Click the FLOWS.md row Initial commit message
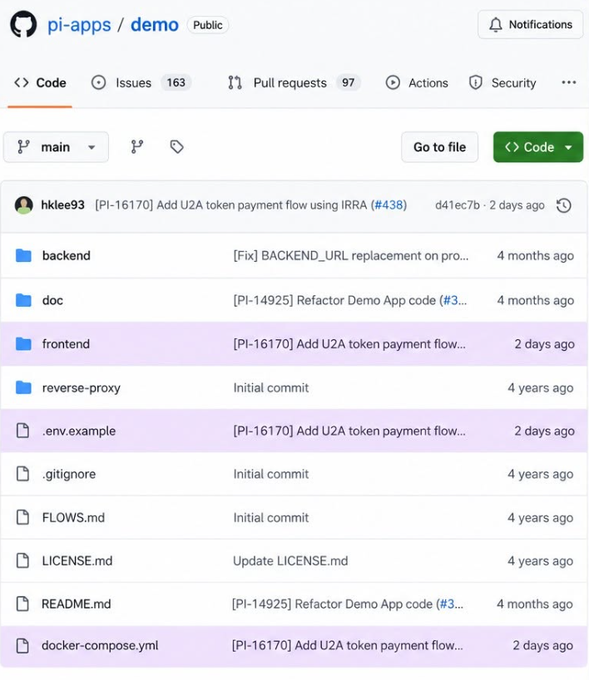 [271, 517]
